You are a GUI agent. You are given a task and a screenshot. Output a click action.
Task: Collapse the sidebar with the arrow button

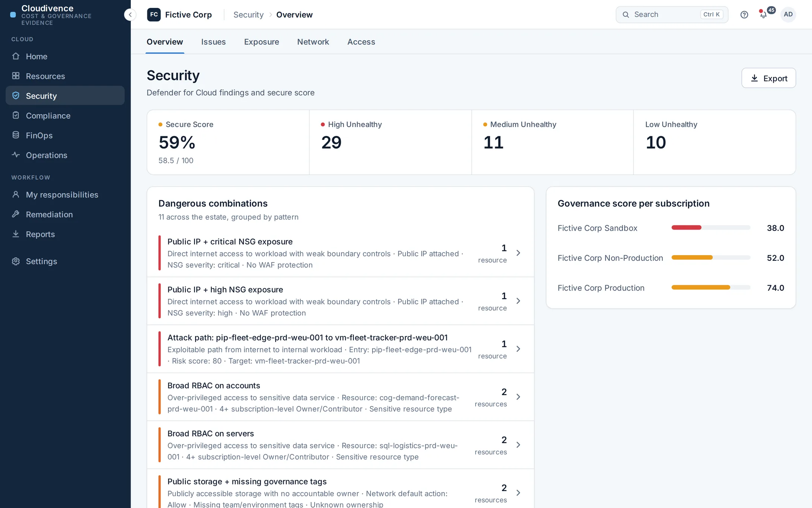pos(130,15)
